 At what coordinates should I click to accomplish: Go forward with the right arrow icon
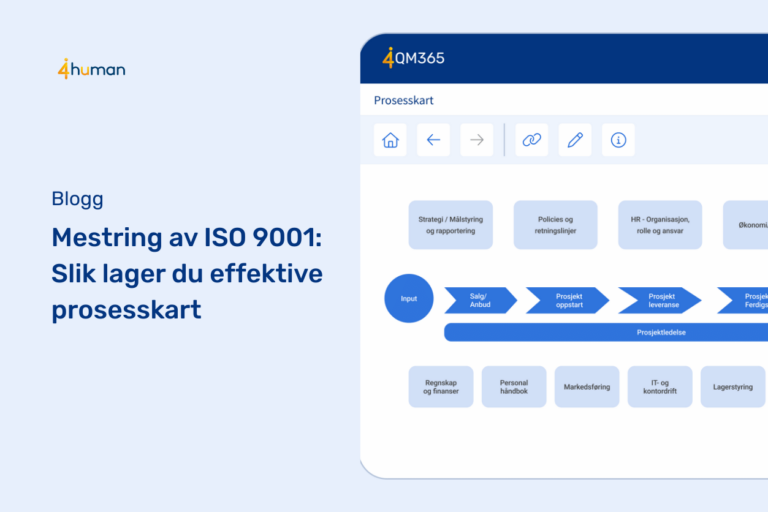477,140
